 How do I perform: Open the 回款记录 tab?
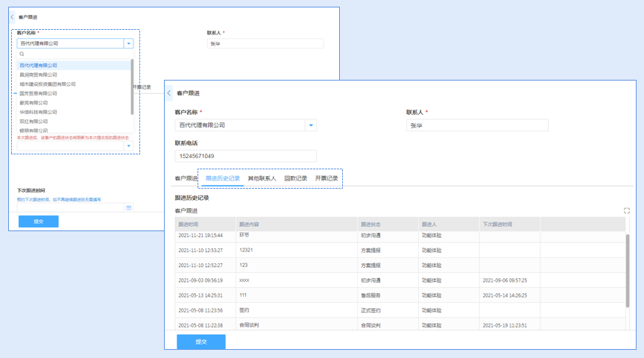pos(295,178)
